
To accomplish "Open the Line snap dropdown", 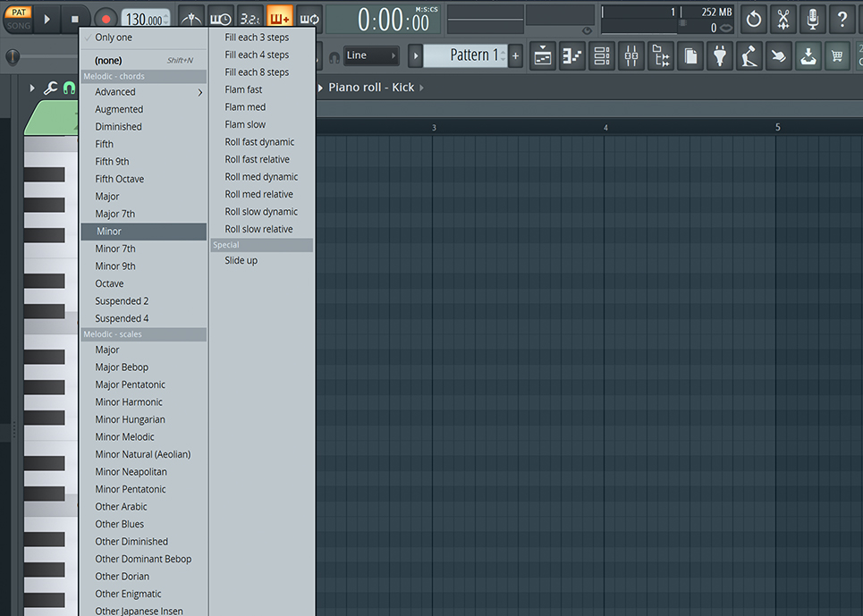I will (372, 55).
